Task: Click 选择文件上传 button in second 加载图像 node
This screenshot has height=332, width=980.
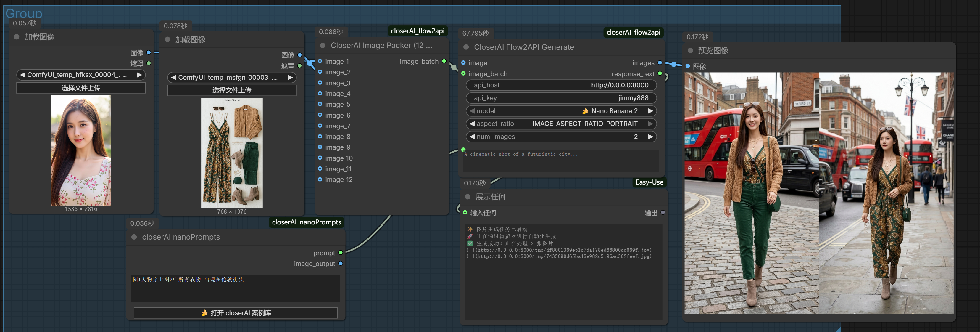Action: [x=232, y=90]
